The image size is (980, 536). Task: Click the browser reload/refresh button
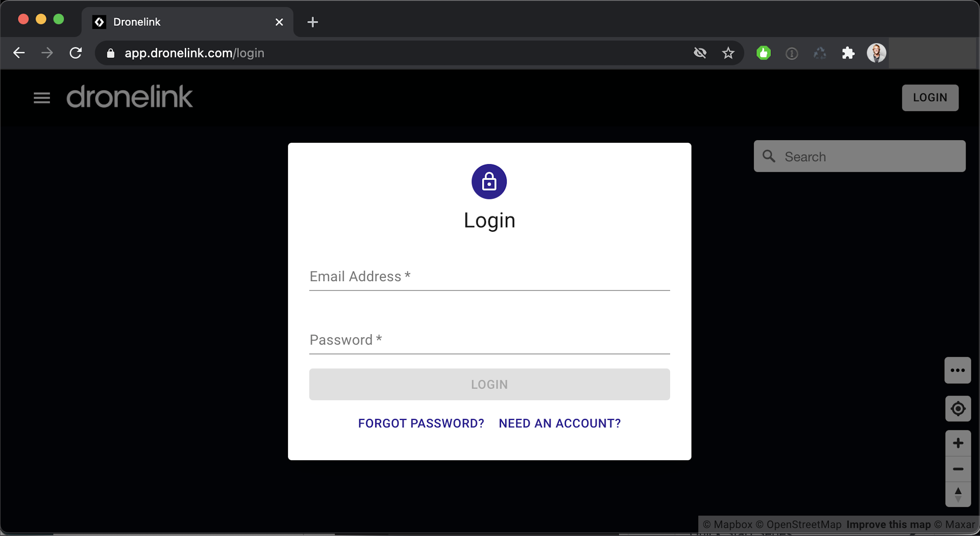(75, 53)
